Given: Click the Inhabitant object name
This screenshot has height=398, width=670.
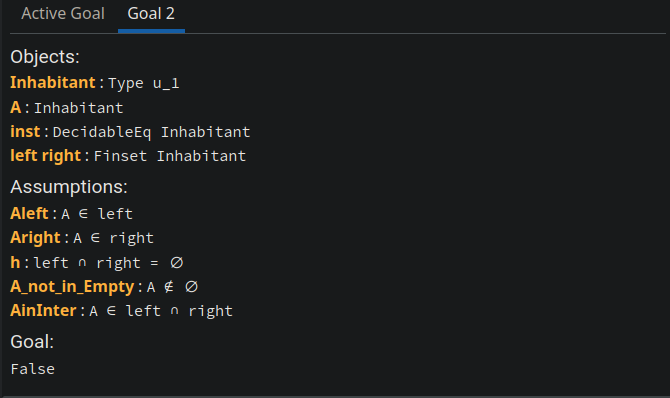Looking at the screenshot, I should click(53, 83).
